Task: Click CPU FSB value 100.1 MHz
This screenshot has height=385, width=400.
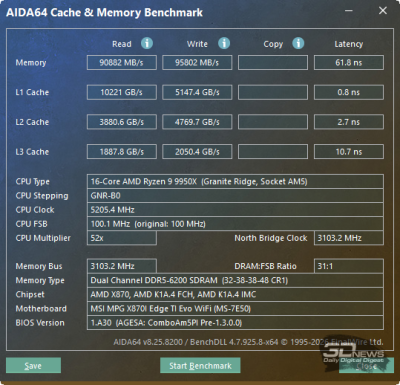Action: 235,224
